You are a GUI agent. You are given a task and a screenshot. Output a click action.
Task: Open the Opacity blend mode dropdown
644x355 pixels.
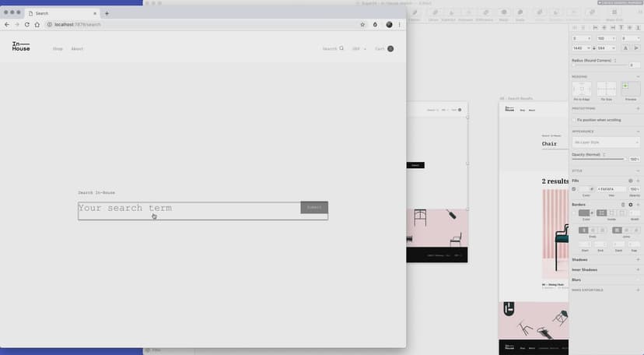[x=604, y=154]
